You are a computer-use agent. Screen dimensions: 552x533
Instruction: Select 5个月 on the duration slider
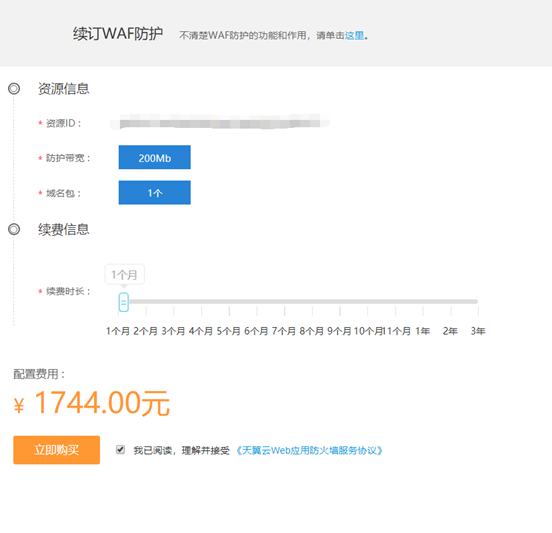(x=228, y=331)
